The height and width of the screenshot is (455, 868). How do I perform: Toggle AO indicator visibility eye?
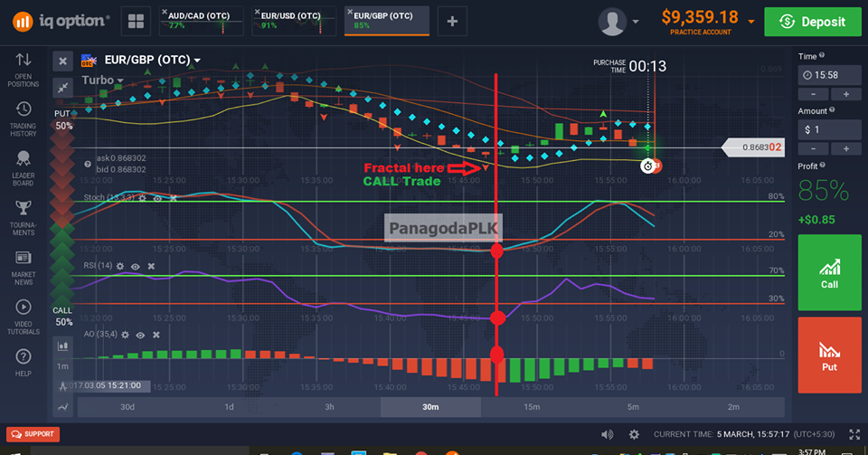tap(140, 335)
